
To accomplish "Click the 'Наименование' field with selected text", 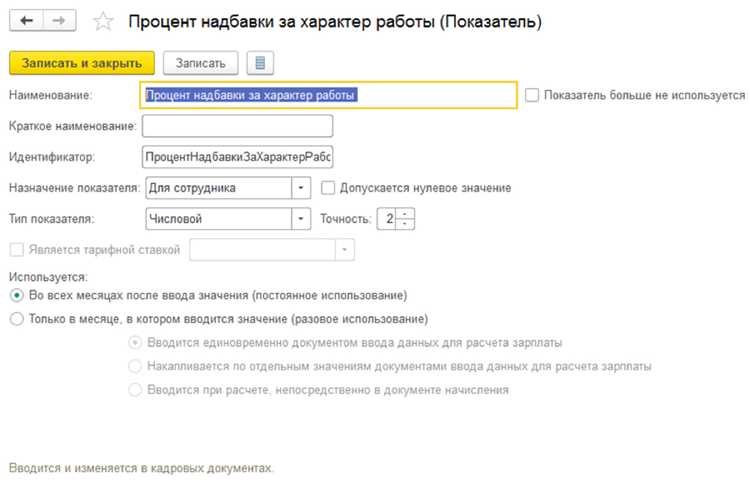I will [x=329, y=95].
